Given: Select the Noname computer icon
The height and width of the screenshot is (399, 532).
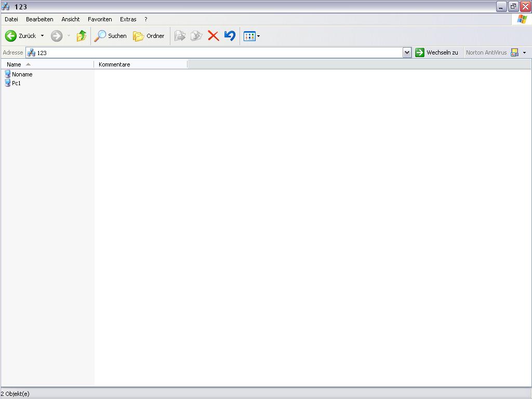Looking at the screenshot, I should 7,74.
